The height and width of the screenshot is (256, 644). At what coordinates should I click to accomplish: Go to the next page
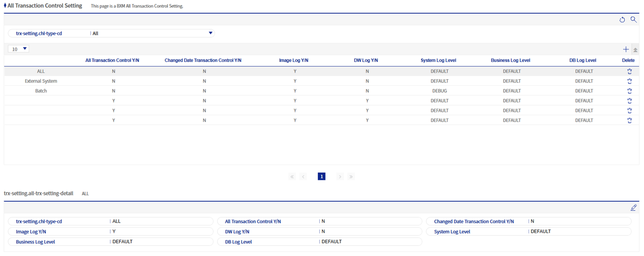340,177
